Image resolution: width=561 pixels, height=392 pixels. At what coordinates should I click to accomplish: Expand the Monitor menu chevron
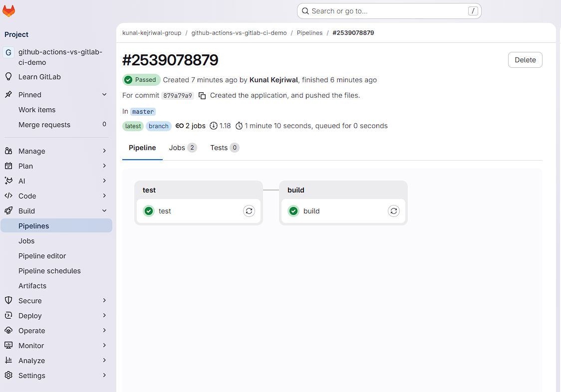point(104,345)
